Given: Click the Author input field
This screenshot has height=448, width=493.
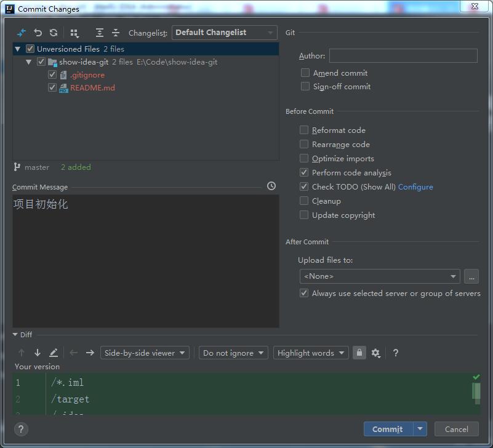Looking at the screenshot, I should click(x=403, y=56).
